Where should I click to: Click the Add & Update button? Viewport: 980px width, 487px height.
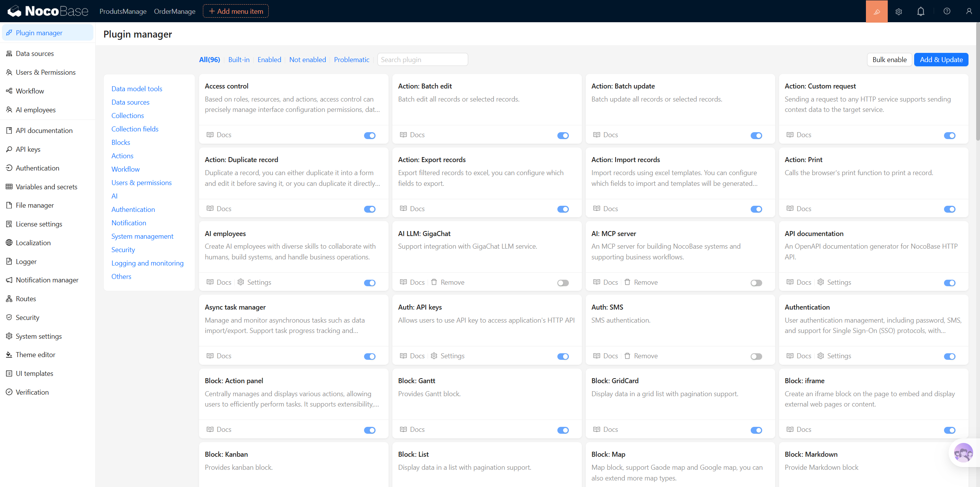click(941, 59)
